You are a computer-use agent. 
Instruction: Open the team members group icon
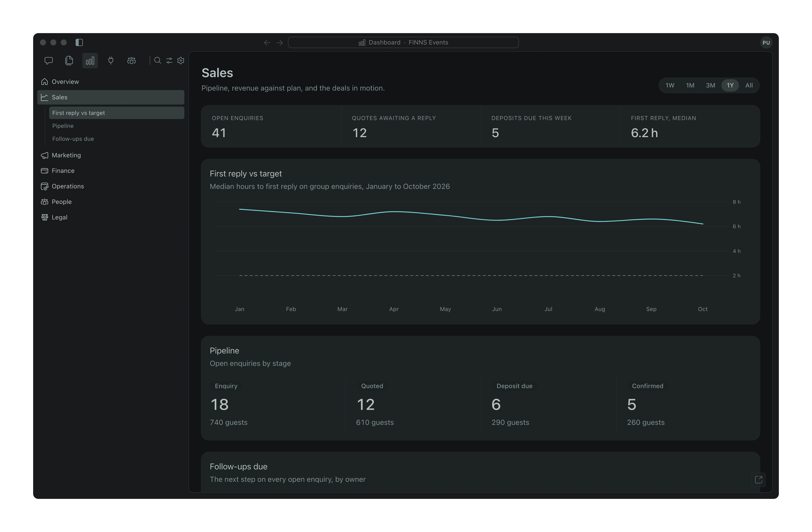coord(131,61)
